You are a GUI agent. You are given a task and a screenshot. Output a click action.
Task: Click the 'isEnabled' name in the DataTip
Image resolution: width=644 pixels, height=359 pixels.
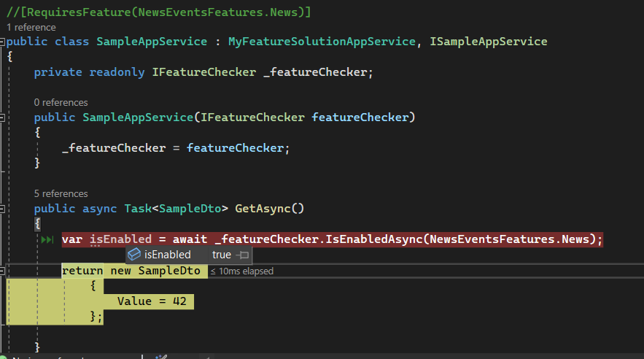pos(168,255)
